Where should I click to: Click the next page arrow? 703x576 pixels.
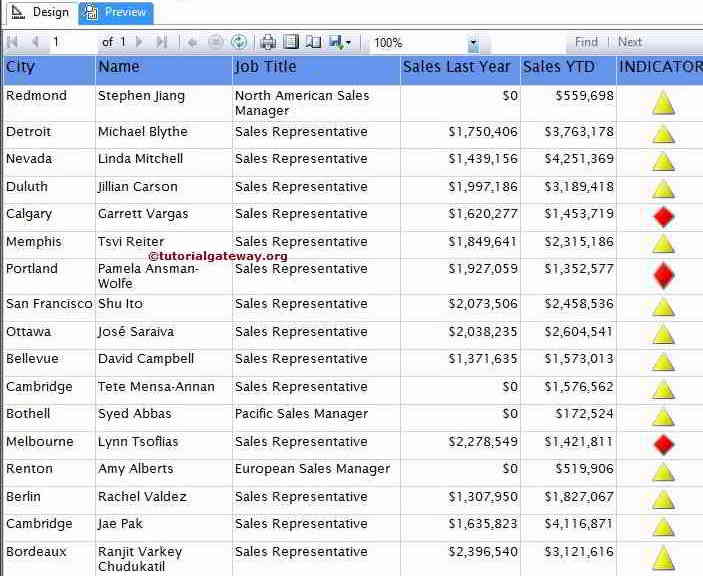(x=139, y=42)
